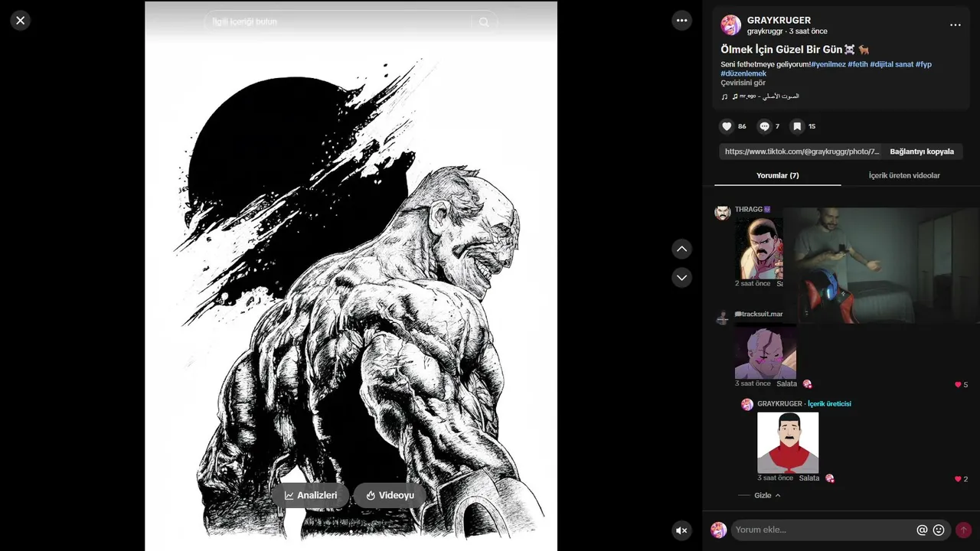Click "Bağlantıyı kopyala" to copy the link

[x=922, y=152]
